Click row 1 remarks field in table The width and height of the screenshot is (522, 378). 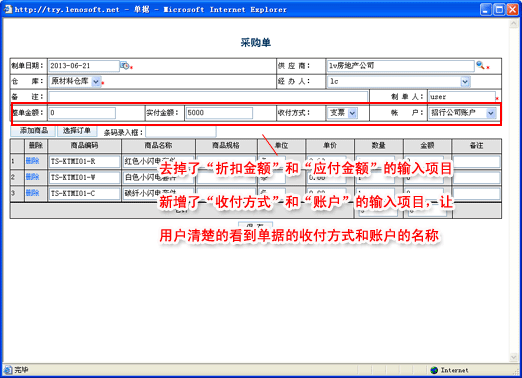476,162
